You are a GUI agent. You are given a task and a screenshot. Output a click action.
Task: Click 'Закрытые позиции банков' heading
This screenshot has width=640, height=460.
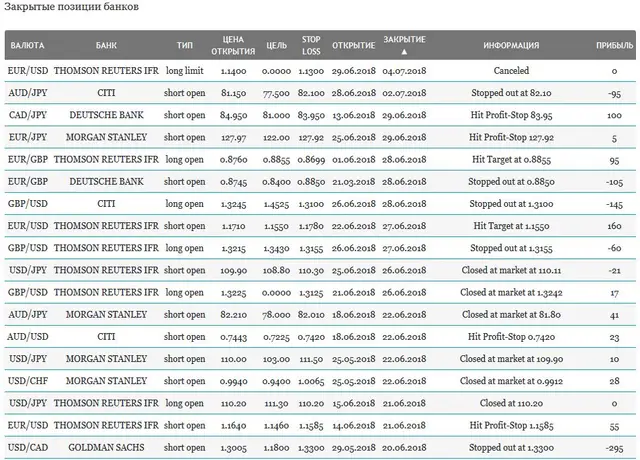pos(71,7)
